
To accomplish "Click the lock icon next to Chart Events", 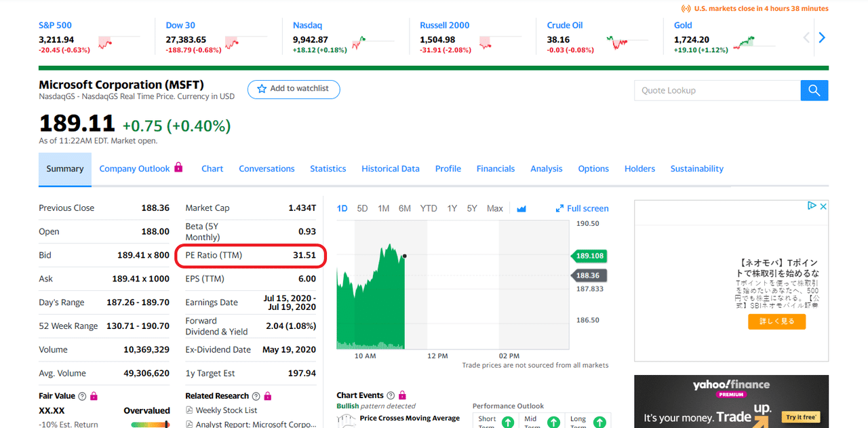I will coord(402,395).
